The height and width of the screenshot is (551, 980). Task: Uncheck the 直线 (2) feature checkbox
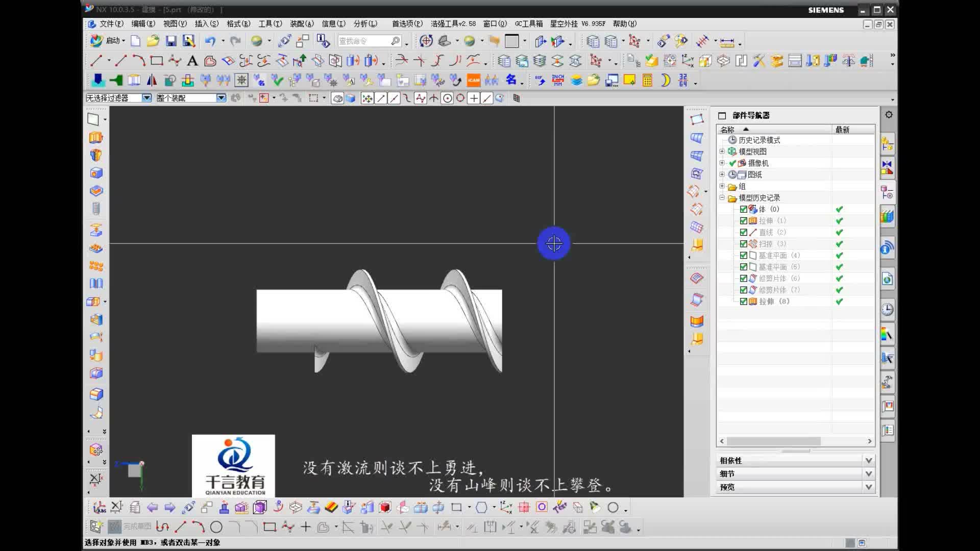[x=744, y=232]
